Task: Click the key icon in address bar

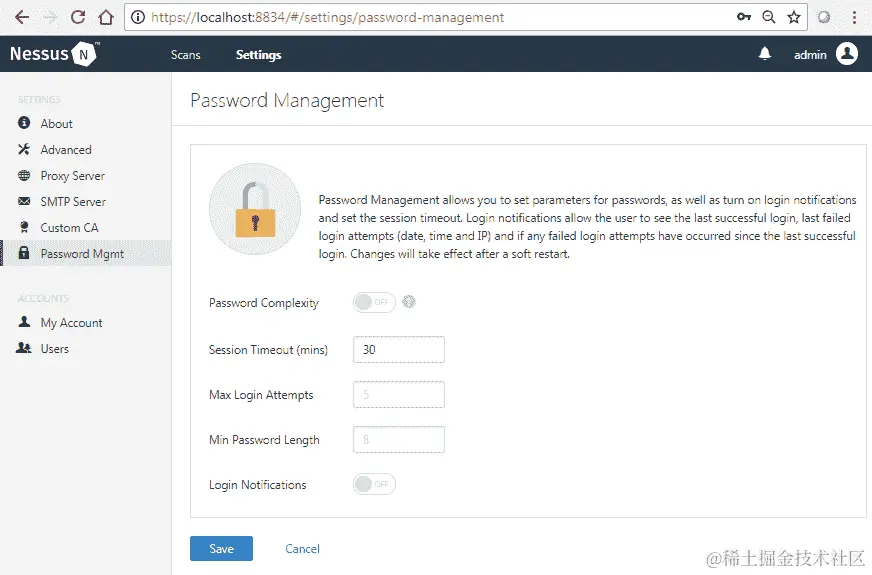Action: 744,17
